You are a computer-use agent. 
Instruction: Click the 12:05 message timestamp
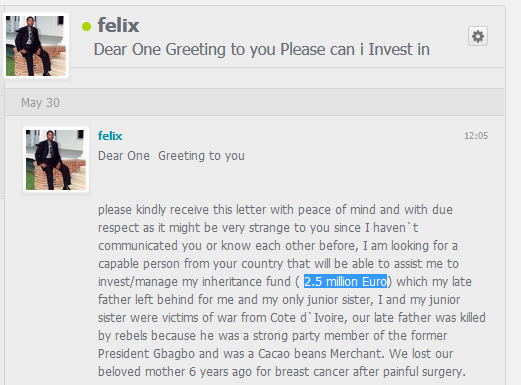(x=476, y=136)
